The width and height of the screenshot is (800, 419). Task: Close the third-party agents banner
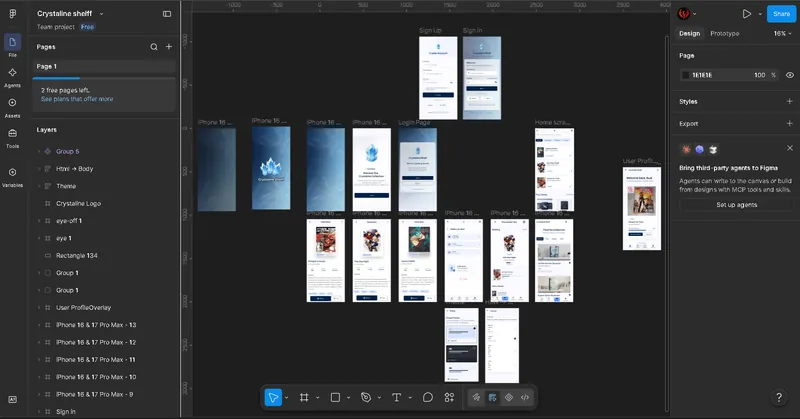pos(790,148)
